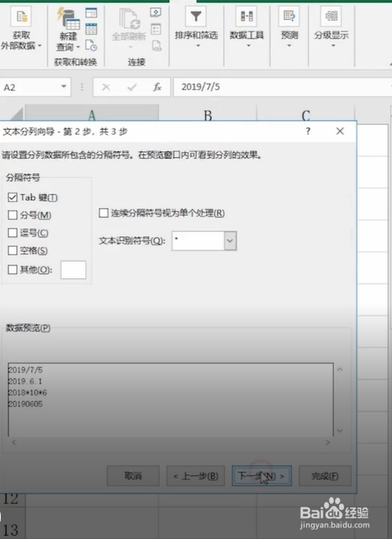
Task: Click From Table icon in Get & Transform
Action: [x=91, y=29]
